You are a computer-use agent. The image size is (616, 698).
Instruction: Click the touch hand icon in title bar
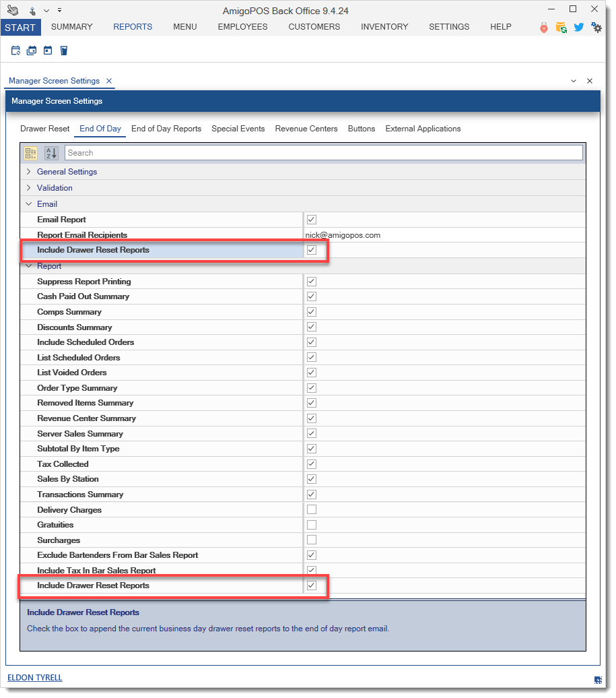point(32,11)
